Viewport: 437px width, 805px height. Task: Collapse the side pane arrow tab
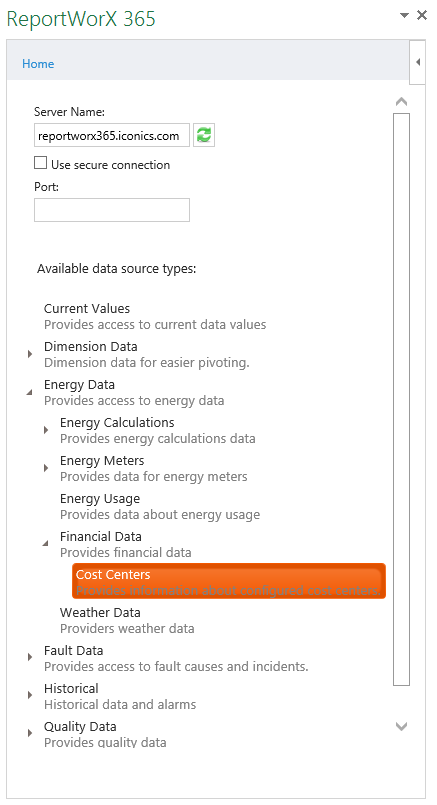tap(418, 62)
